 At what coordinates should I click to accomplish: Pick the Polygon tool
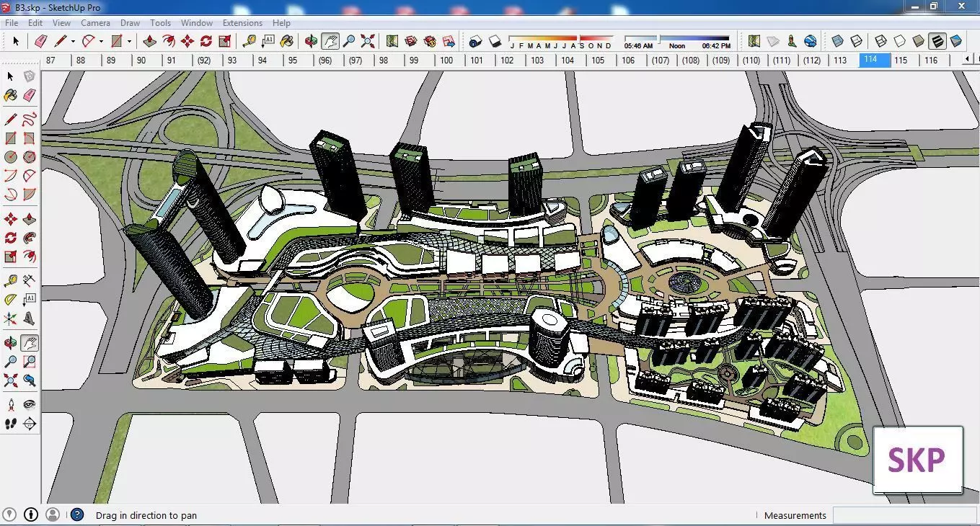29,157
